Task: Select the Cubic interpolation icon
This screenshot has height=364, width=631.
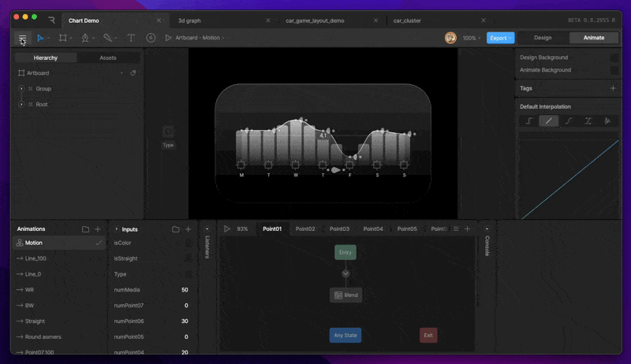Action: point(569,121)
